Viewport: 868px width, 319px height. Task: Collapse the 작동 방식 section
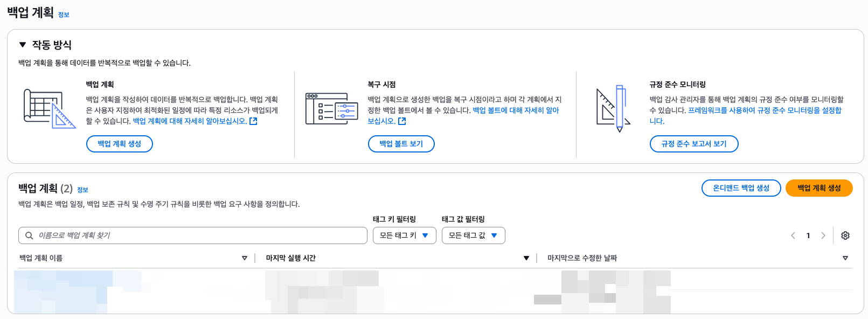pyautogui.click(x=23, y=45)
